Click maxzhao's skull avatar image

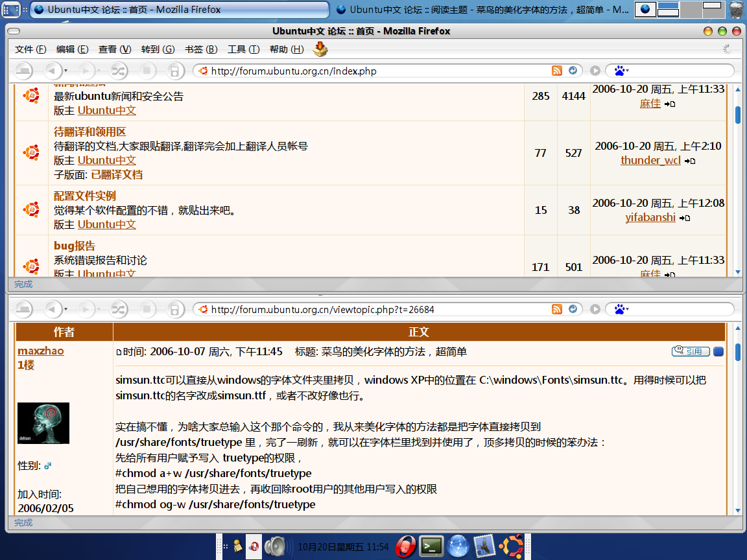pos(43,423)
